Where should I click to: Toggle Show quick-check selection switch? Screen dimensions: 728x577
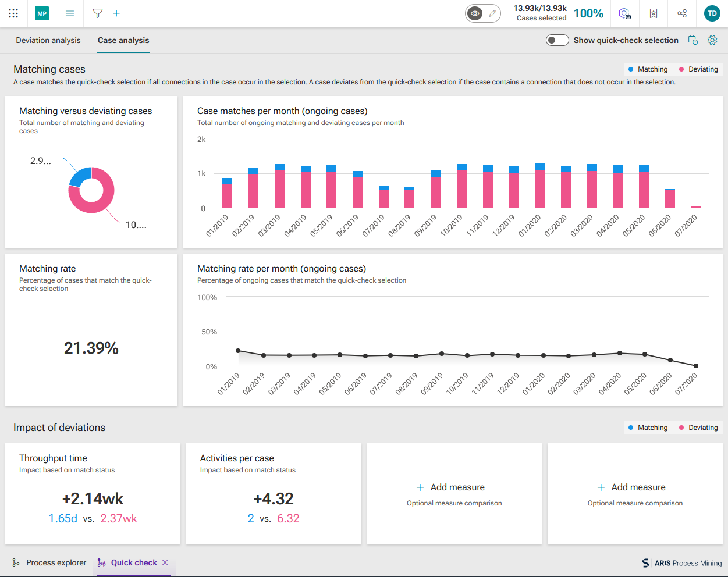[x=557, y=40]
